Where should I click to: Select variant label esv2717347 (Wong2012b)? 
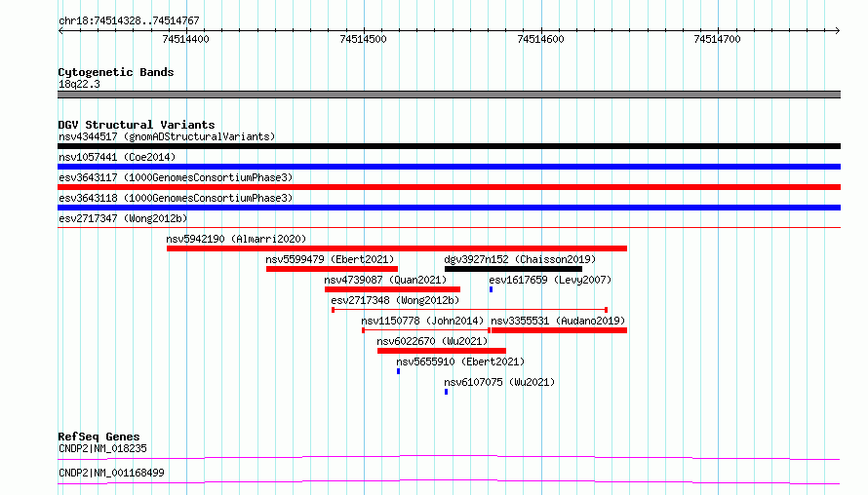tap(123, 218)
